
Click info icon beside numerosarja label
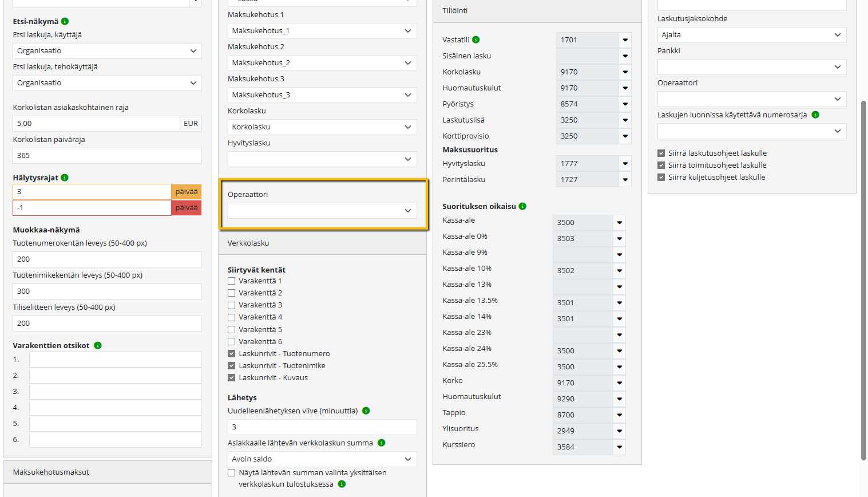tap(815, 115)
